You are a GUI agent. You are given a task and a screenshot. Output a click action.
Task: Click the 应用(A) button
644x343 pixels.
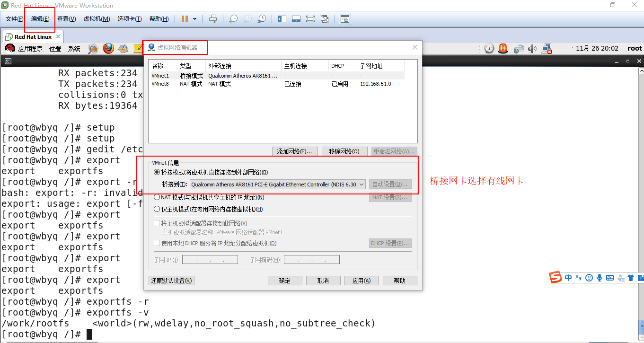pyautogui.click(x=362, y=281)
